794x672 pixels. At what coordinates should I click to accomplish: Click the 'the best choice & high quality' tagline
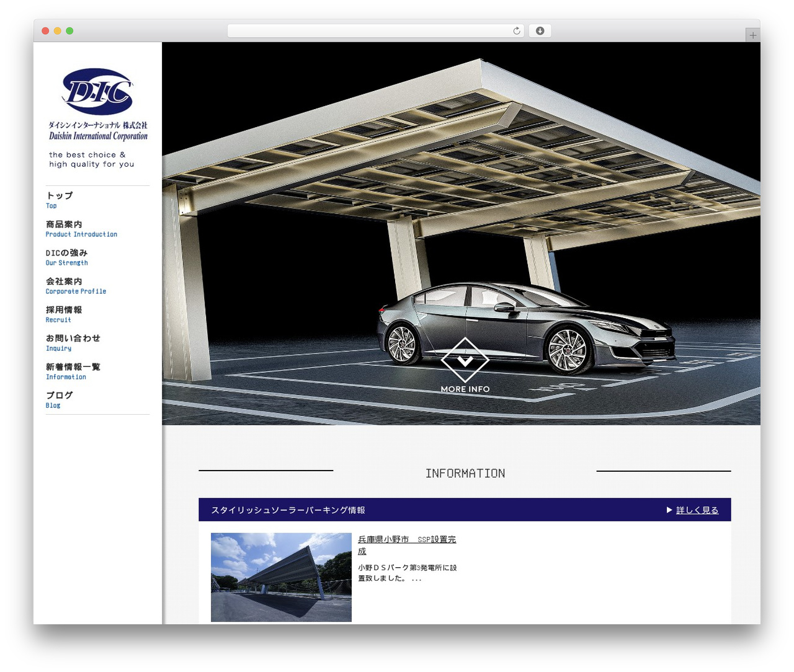click(92, 159)
